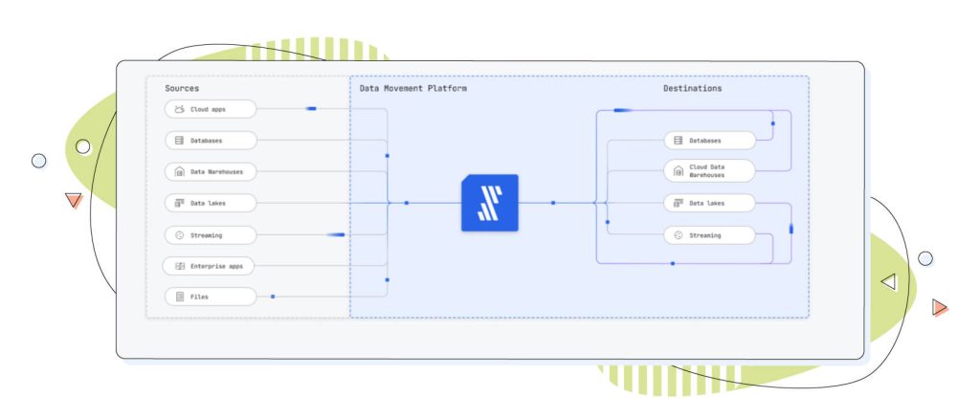Click the warehouse icon beside Cloud Data Warehouses
Viewport: 980px width, 419px height.
679,170
